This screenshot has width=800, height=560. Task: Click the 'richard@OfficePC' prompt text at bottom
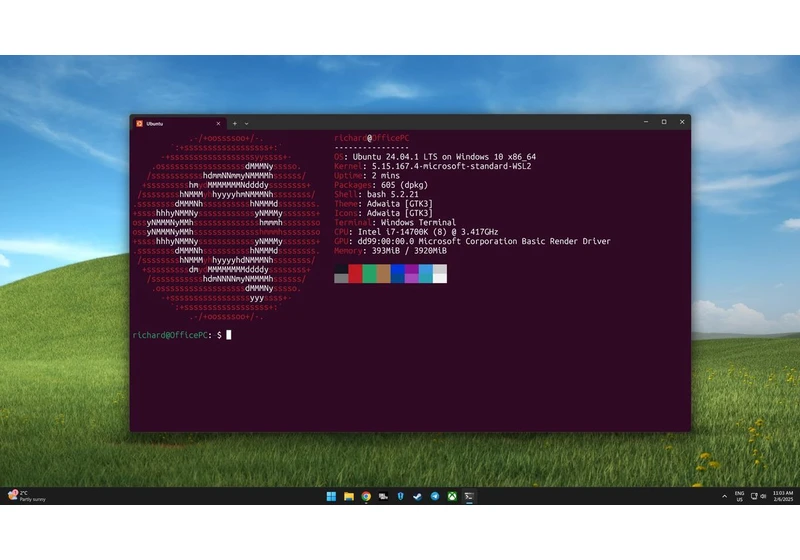pos(170,335)
